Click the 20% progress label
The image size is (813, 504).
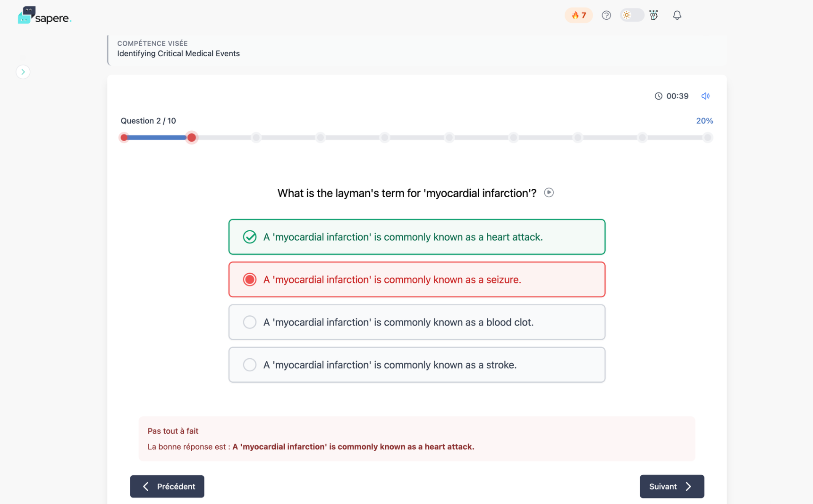(704, 121)
